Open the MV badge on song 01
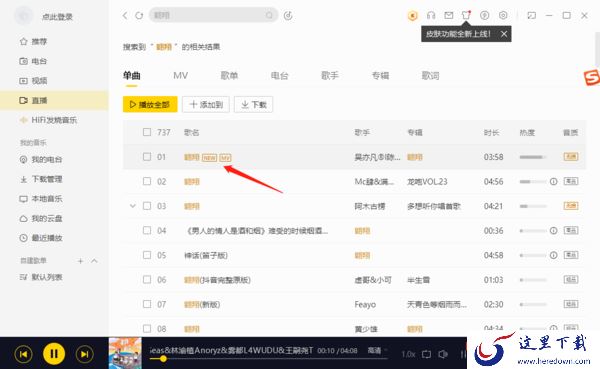 [225, 157]
